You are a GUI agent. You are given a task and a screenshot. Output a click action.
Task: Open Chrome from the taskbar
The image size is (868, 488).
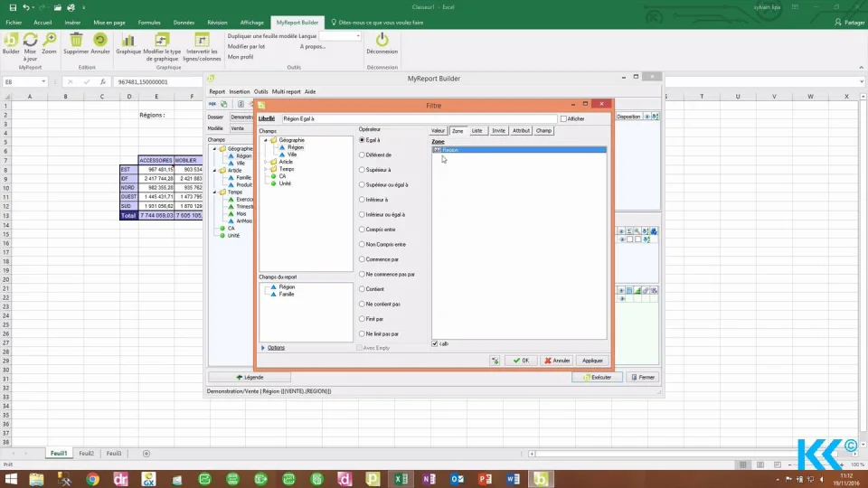[x=92, y=479]
